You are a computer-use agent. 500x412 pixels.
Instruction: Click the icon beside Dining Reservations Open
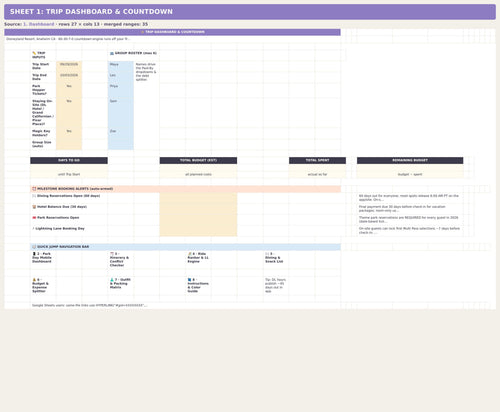point(34,196)
